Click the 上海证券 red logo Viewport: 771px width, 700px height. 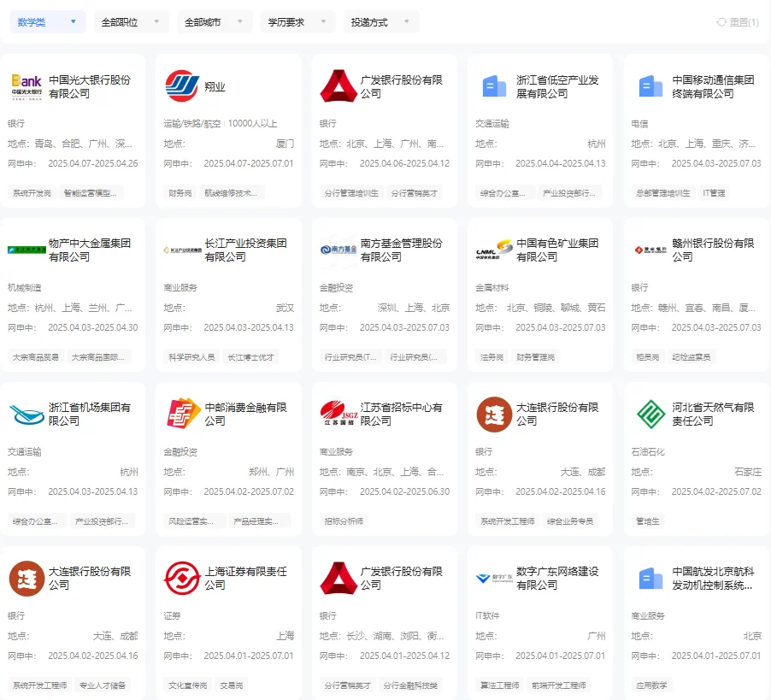[182, 578]
